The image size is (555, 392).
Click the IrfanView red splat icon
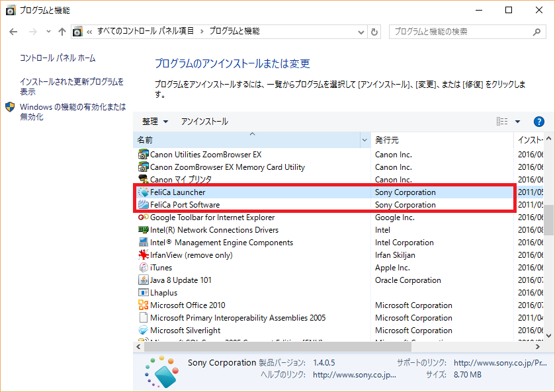tap(144, 255)
